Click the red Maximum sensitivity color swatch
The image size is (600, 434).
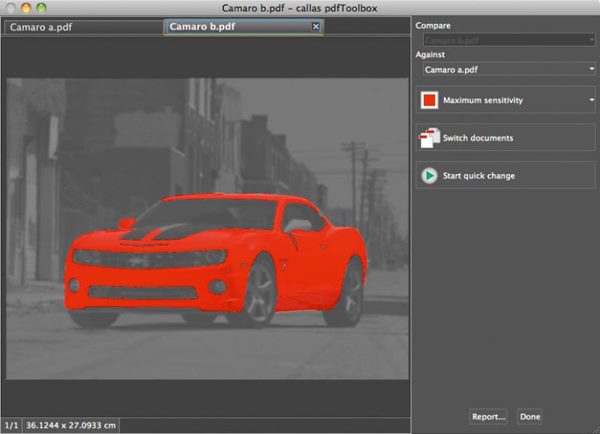(429, 100)
